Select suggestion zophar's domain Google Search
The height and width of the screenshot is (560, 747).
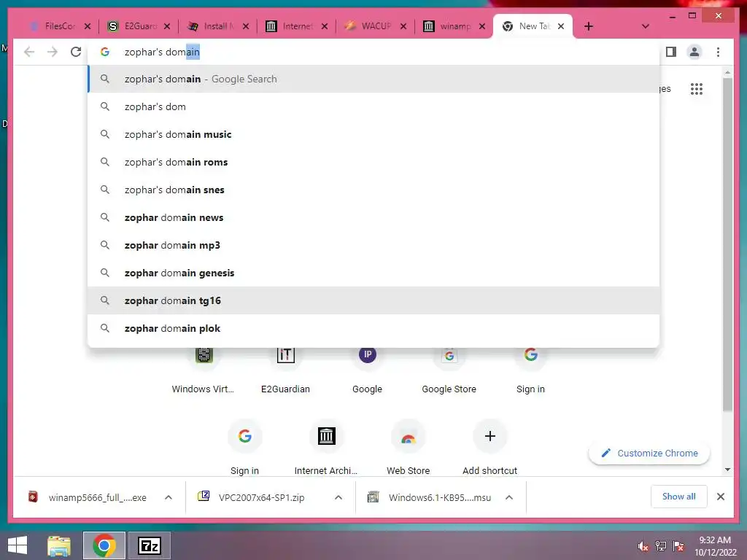(x=374, y=79)
